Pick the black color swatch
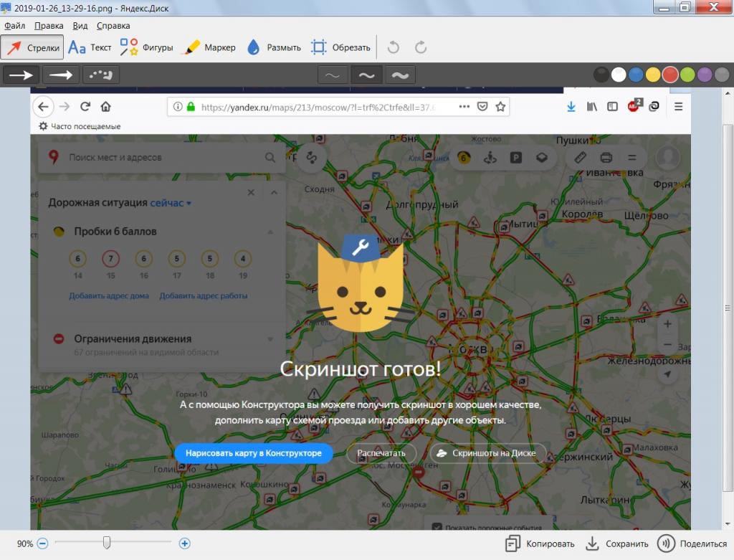Screen dimensions: 734x560 coord(601,75)
